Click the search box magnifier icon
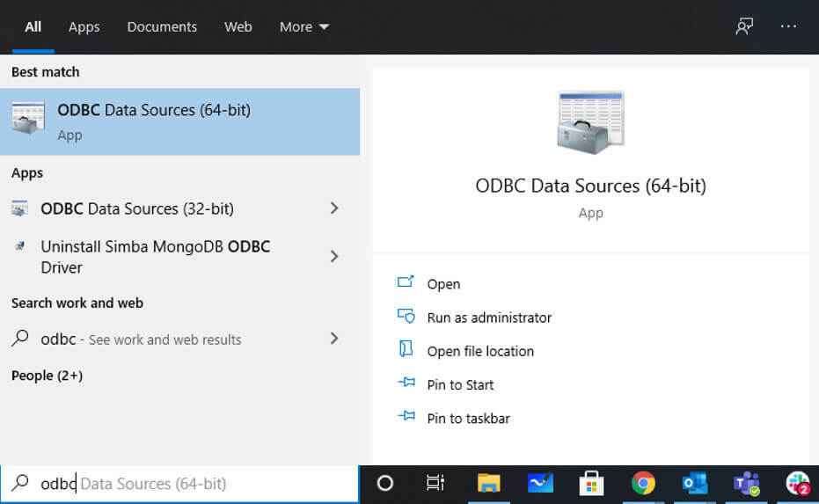Screen dimensions: 819x504 tap(20, 482)
